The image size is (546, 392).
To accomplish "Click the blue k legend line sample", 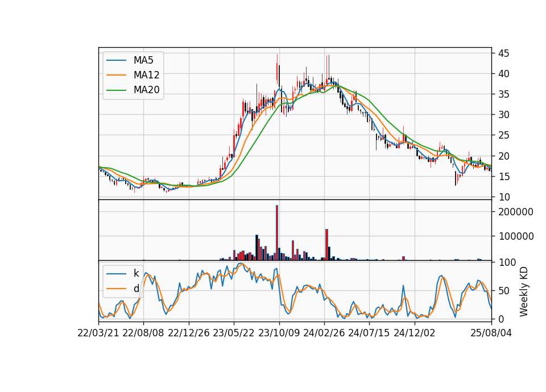I will pyautogui.click(x=116, y=274).
